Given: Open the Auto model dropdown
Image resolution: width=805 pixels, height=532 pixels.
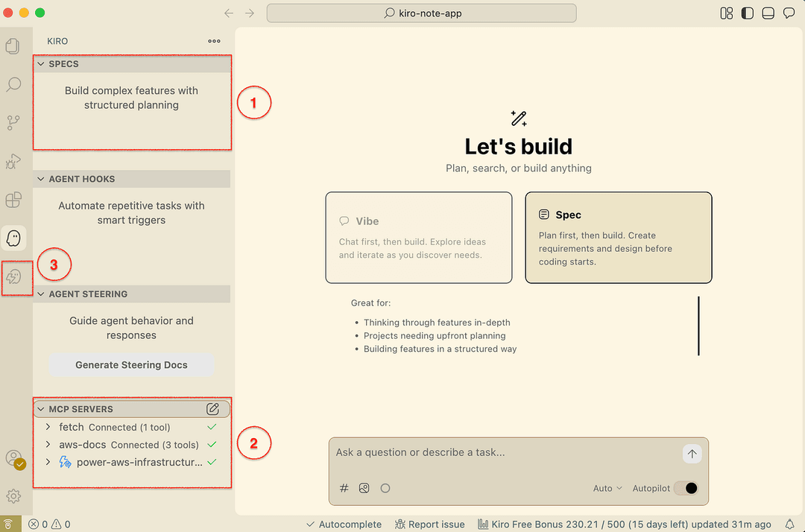Looking at the screenshot, I should [607, 488].
